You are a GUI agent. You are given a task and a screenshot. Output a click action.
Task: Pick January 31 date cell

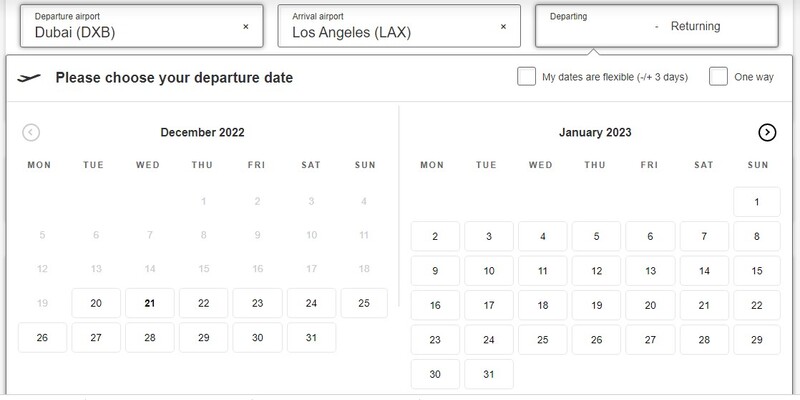(x=488, y=374)
